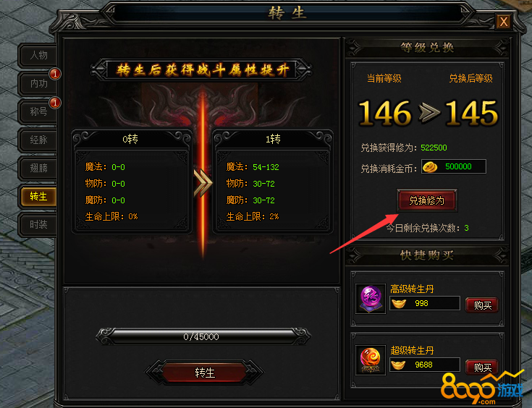Close the 转生 window with X
The width and height of the screenshot is (532, 408).
pos(504,22)
